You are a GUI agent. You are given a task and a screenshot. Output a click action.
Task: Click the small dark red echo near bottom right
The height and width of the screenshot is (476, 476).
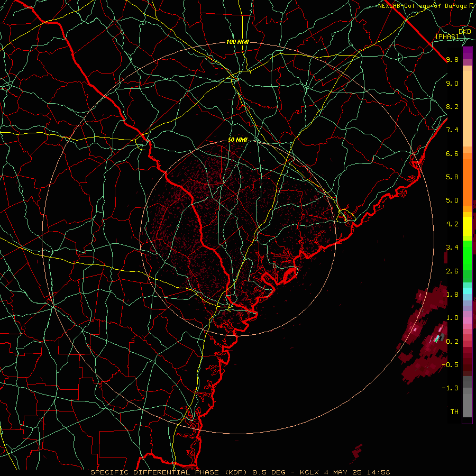click(358, 451)
